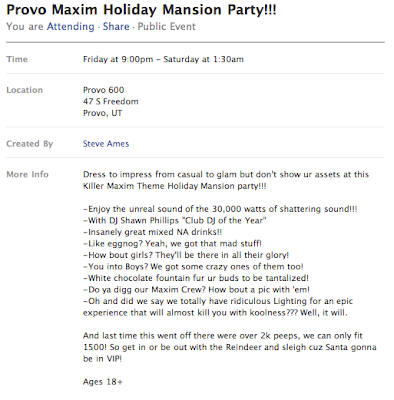Click the Created By label
Screen dimensions: 394x400
pyautogui.click(x=30, y=144)
